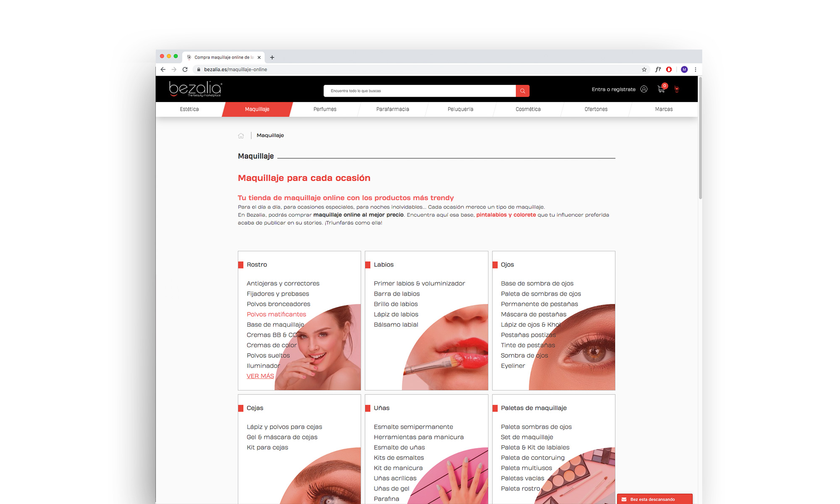Open the Chrome profile avatar M
The height and width of the screenshot is (504, 840).
[x=684, y=69]
